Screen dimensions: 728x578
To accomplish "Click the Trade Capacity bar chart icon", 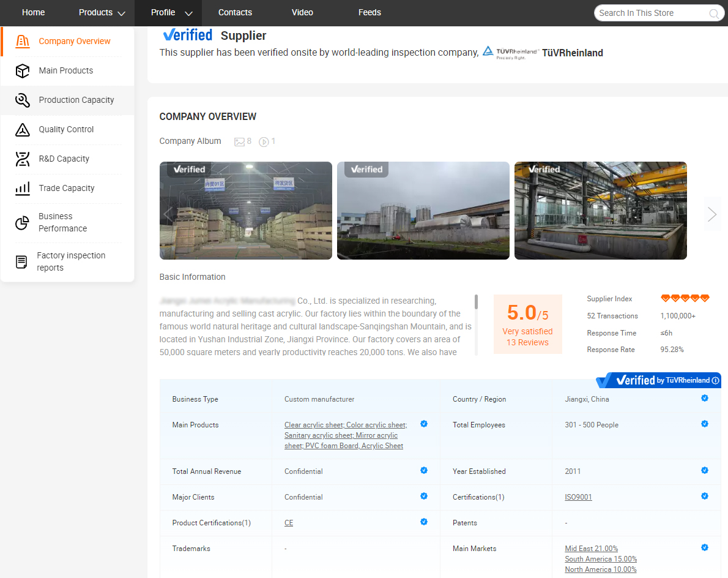I will [x=23, y=189].
